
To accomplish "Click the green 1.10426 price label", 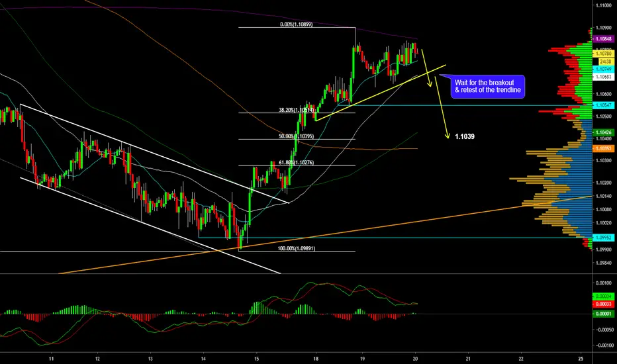I will [x=603, y=132].
